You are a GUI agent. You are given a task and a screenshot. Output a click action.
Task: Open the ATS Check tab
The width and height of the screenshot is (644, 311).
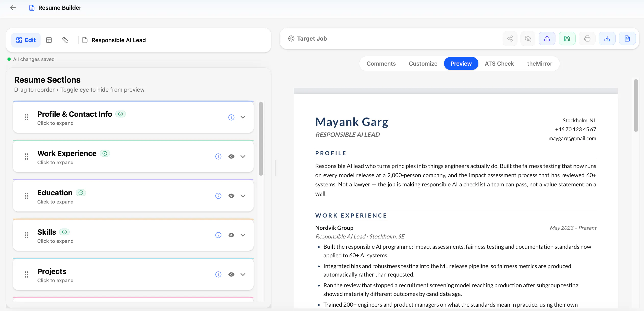[499, 64]
